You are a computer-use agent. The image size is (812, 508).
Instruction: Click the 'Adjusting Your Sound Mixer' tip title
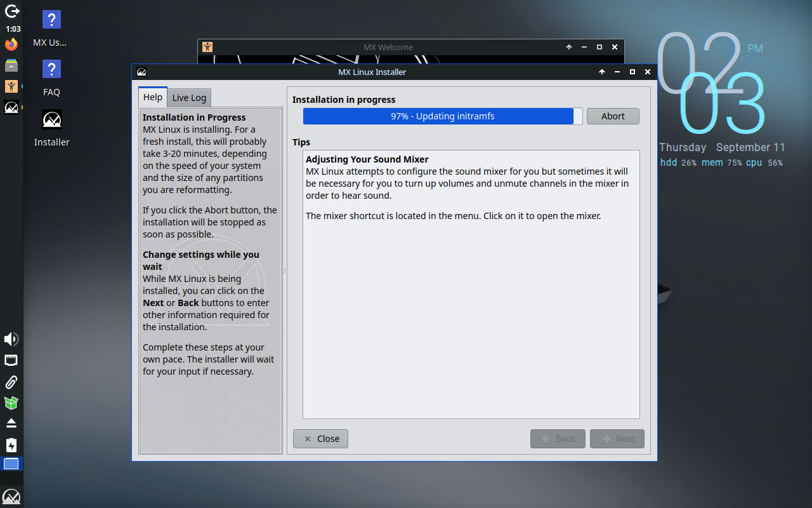(367, 159)
